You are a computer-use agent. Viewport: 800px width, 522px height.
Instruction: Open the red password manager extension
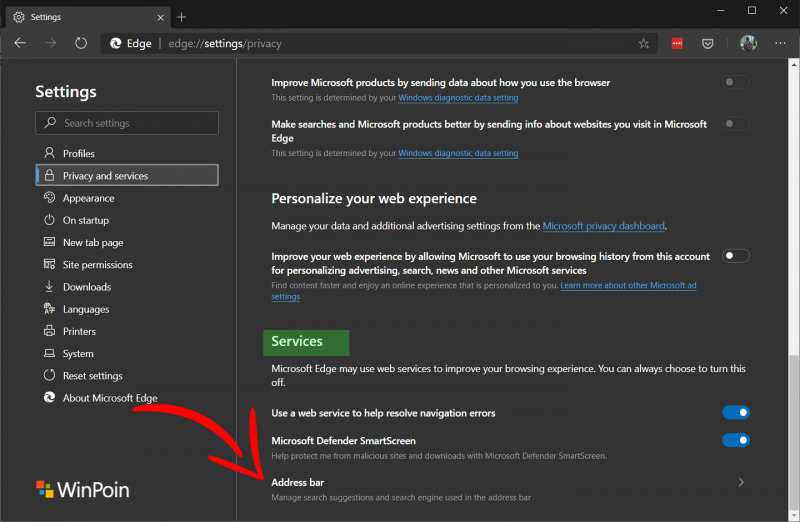click(x=677, y=44)
